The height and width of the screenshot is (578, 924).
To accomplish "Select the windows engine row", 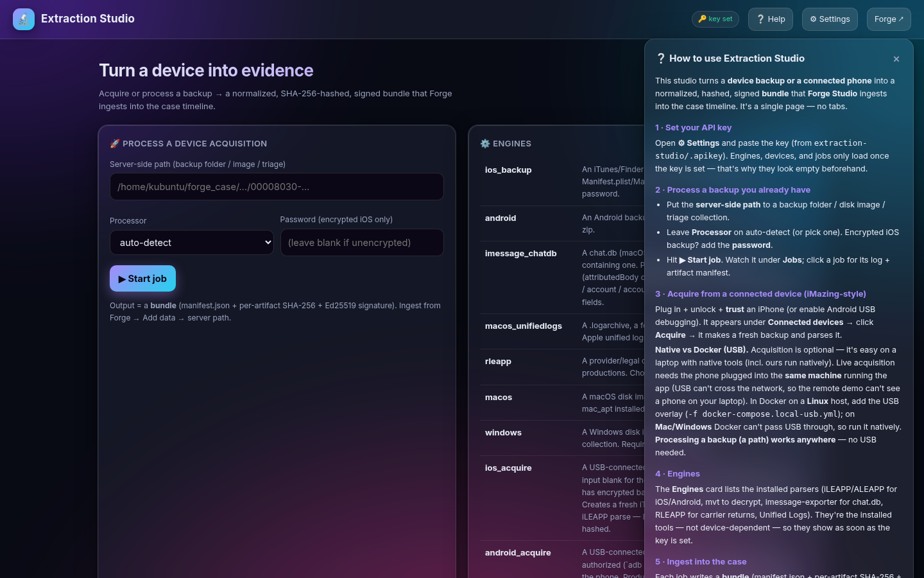I will [562, 438].
